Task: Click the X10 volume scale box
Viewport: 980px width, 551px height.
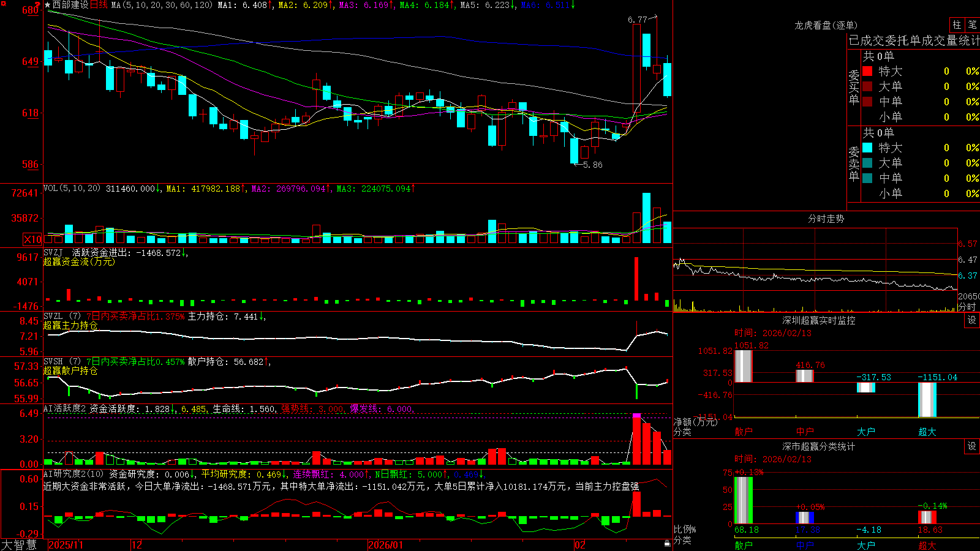Action: pos(32,239)
